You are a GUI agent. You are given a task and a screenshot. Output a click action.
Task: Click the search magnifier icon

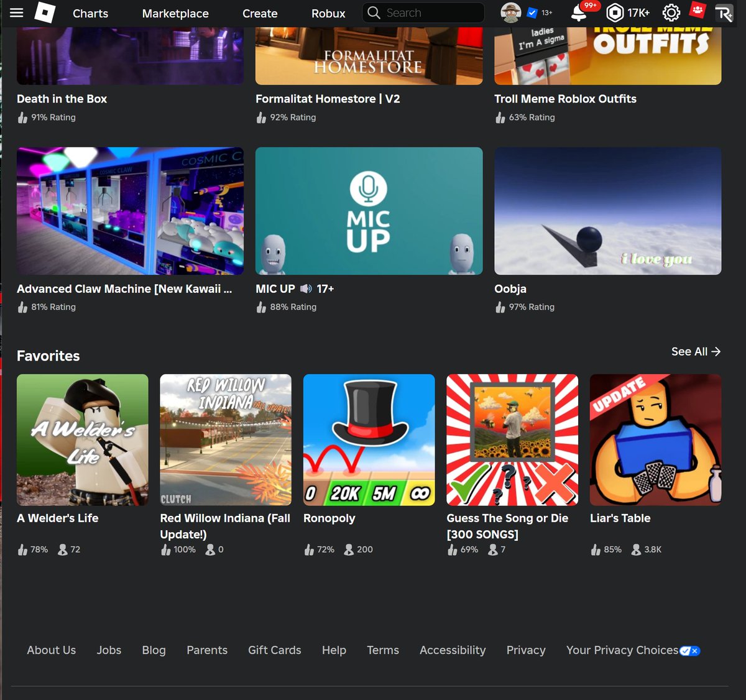(374, 12)
